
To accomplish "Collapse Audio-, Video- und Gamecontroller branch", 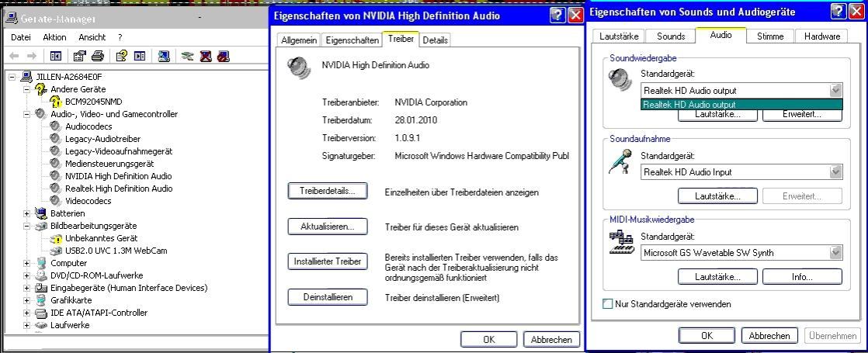I will [26, 114].
